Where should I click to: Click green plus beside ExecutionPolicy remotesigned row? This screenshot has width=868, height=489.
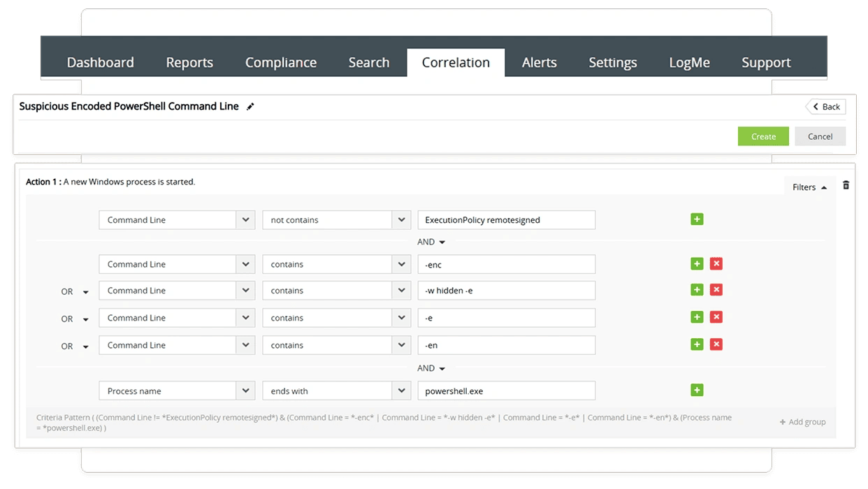[696, 219]
